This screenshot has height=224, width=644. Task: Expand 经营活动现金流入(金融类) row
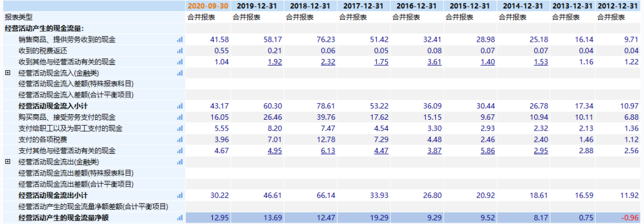coord(7,73)
